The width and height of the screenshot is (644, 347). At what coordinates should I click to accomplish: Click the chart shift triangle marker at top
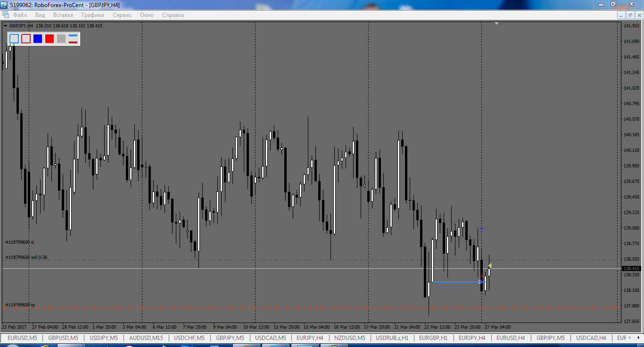[x=496, y=23]
